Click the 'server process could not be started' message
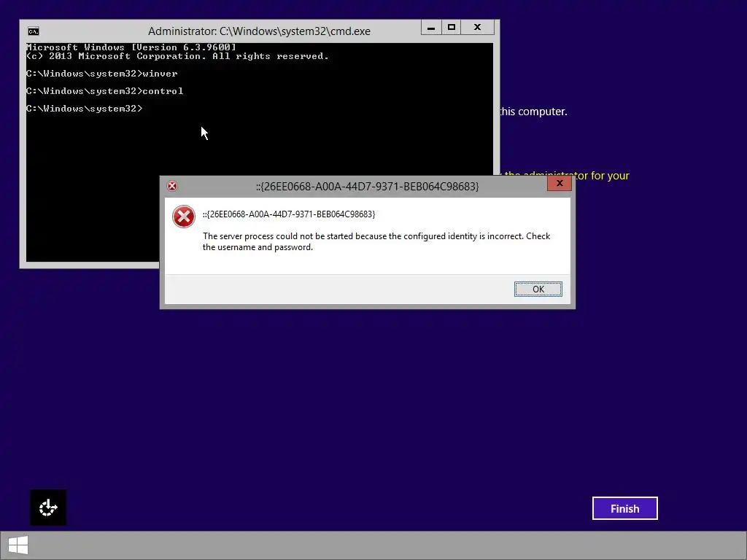 376,241
